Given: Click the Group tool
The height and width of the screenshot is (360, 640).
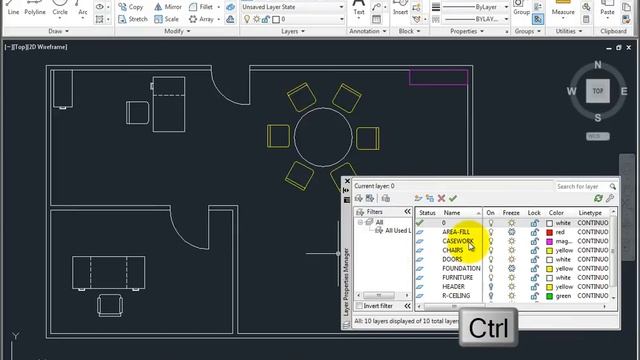Looking at the screenshot, I should click(x=521, y=8).
